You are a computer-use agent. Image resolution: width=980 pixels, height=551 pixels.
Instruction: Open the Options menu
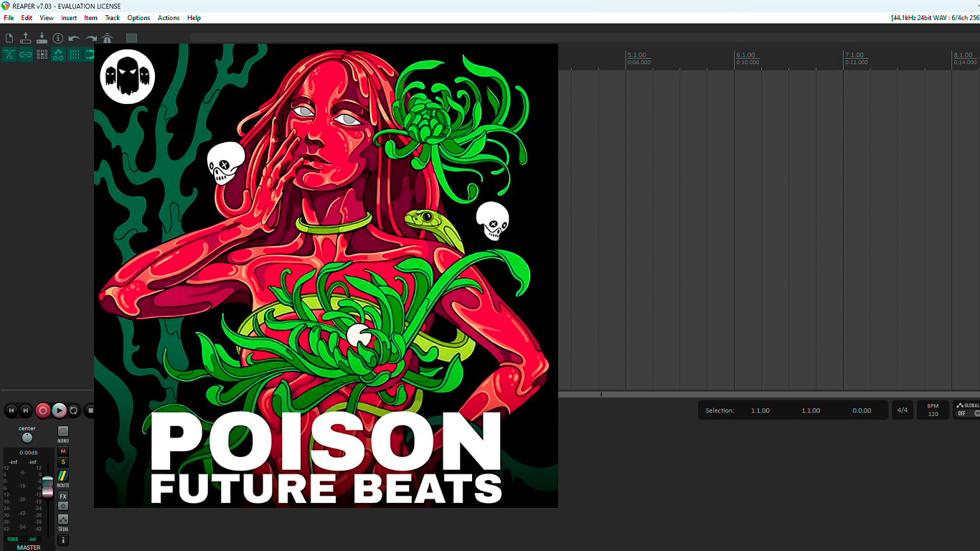[x=138, y=18]
